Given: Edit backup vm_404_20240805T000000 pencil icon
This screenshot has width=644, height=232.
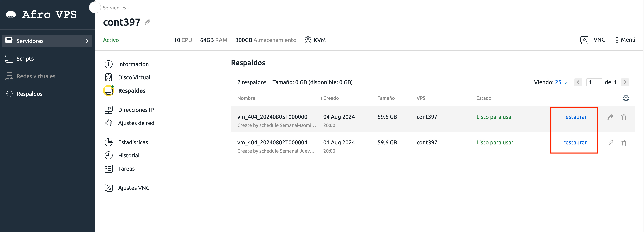Looking at the screenshot, I should click(x=610, y=117).
